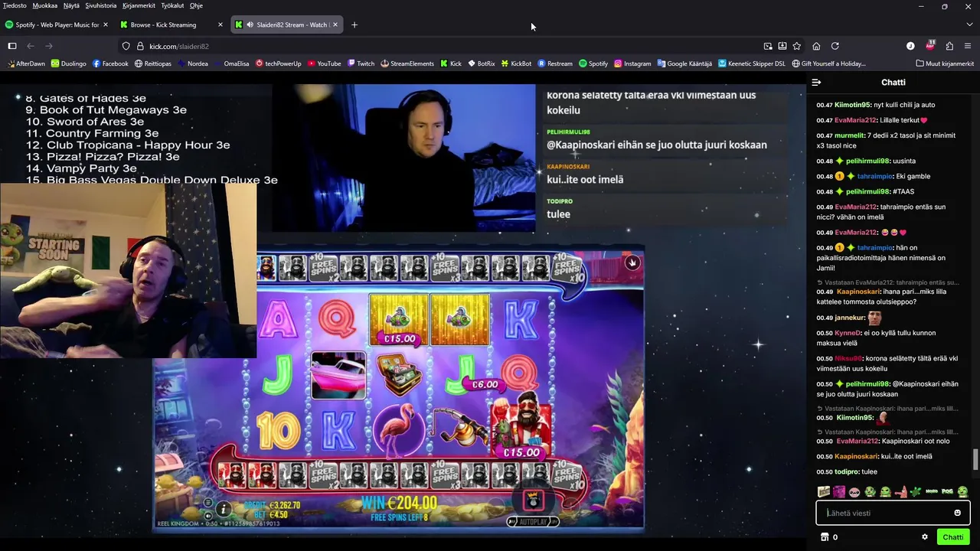Open the Kirjanmerkit menu
Image resolution: width=980 pixels, height=551 pixels.
(x=139, y=5)
